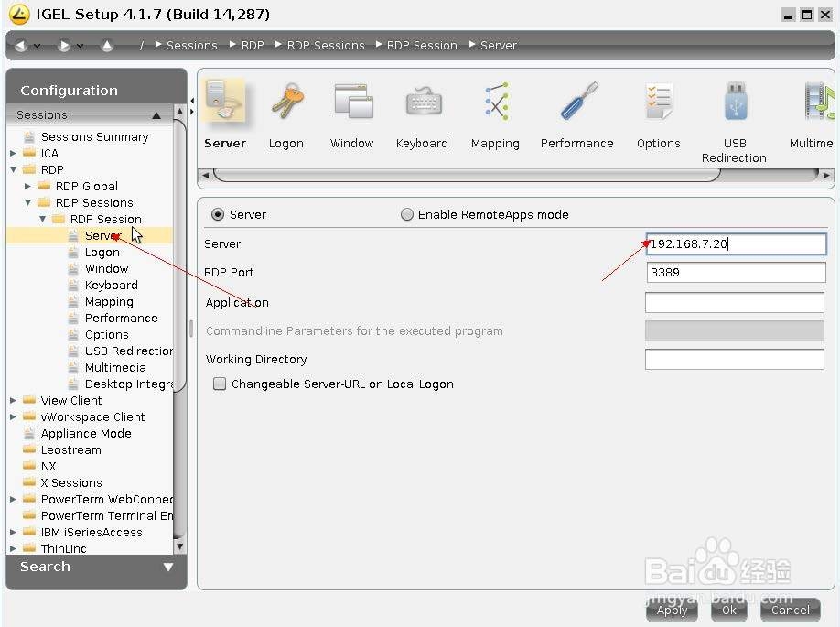This screenshot has height=627, width=840.
Task: Click the icon bar horizontal scrollbar thumb
Action: (x=468, y=175)
